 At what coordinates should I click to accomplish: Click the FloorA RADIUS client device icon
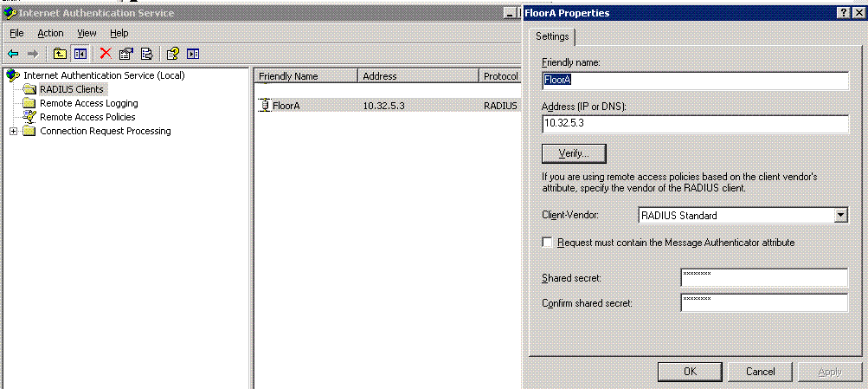[265, 106]
